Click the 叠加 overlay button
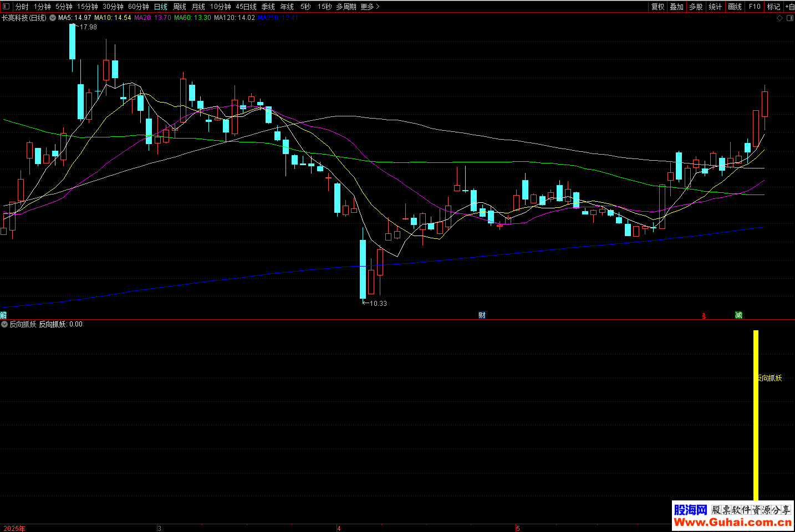Image resolution: width=795 pixels, height=532 pixels. click(677, 7)
